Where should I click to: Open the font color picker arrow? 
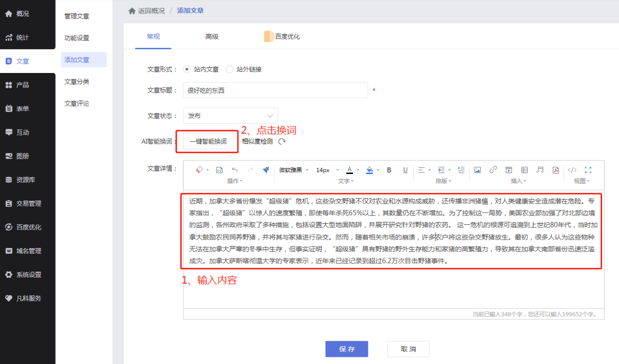pos(358,170)
